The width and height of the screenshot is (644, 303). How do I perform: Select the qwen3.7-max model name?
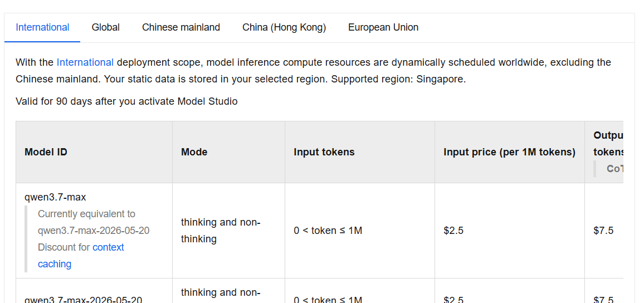point(56,197)
